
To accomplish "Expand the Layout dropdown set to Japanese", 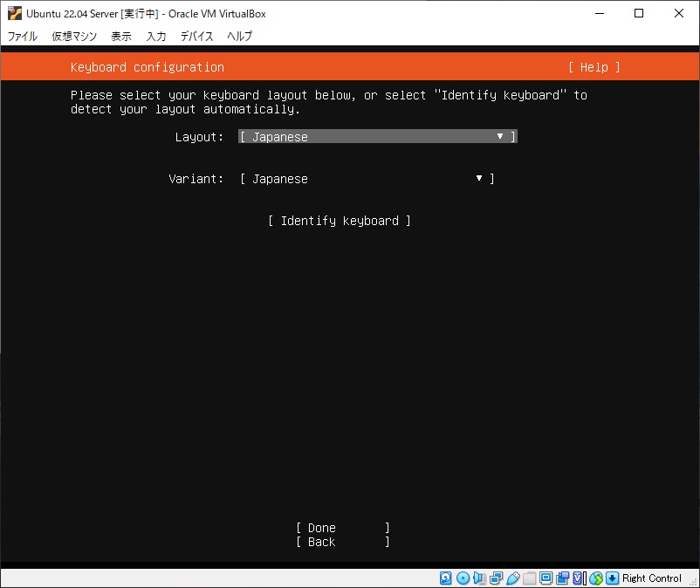I will tap(378, 136).
